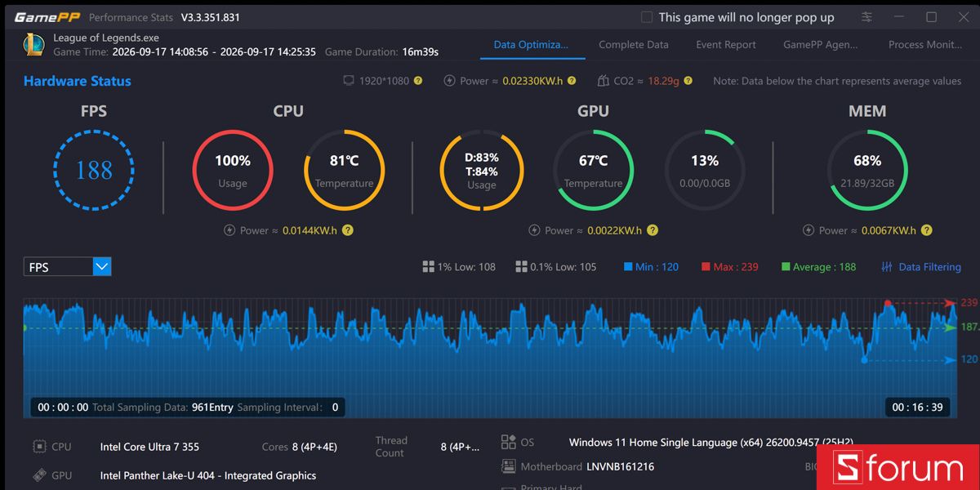Click 'Intel Core Ultra 7 355' text
The image size is (980, 490).
click(149, 447)
